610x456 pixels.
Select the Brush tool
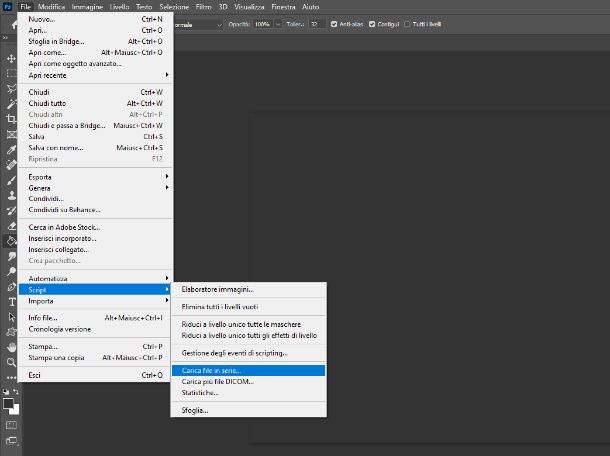click(x=11, y=180)
